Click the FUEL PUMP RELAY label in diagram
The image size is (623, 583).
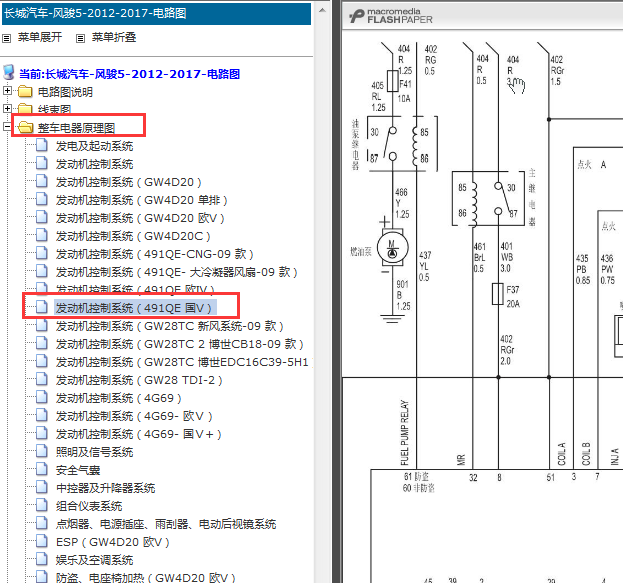tap(405, 432)
